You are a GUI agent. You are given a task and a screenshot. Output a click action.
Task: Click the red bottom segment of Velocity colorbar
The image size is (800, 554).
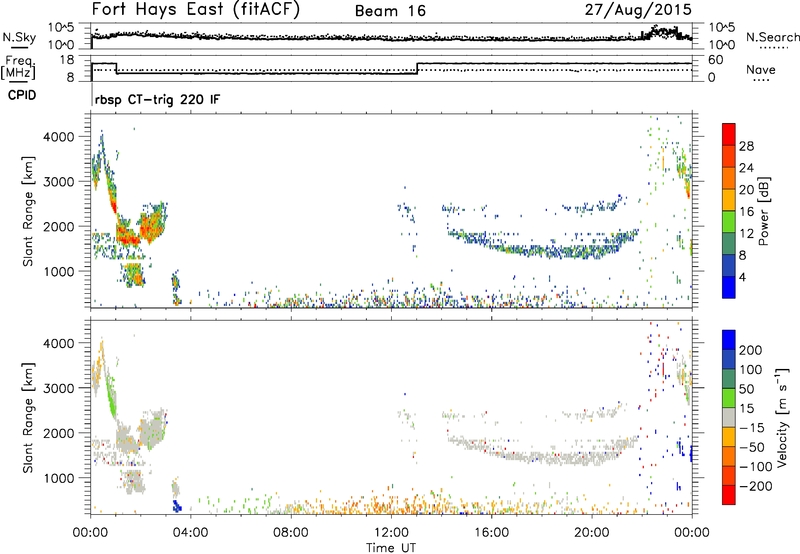tap(729, 495)
